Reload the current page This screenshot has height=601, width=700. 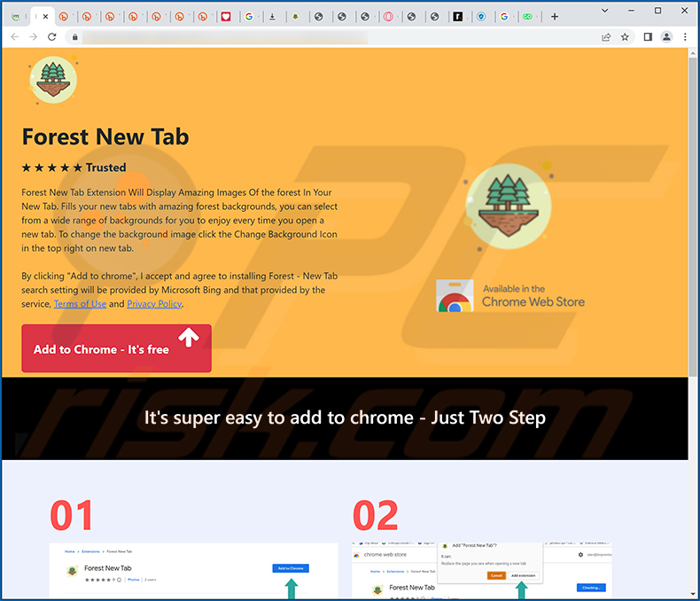pos(52,36)
